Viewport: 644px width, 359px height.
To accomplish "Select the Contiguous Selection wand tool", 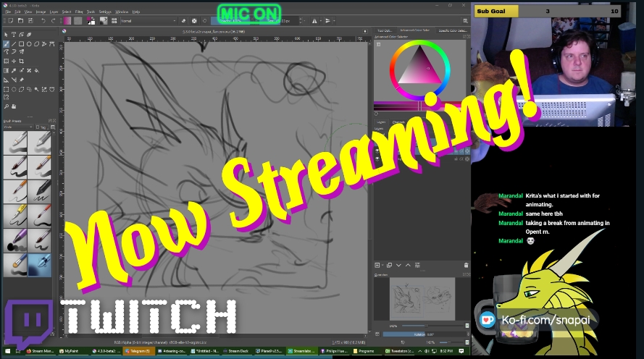I will 36,89.
